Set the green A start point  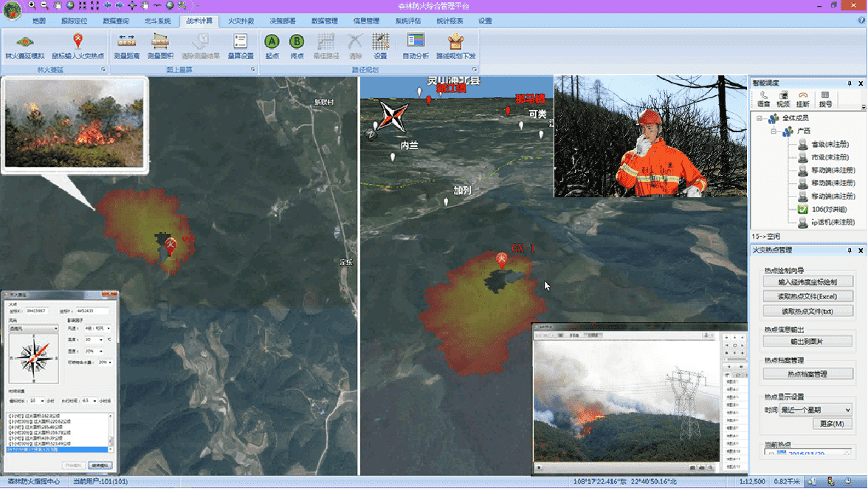pos(272,44)
